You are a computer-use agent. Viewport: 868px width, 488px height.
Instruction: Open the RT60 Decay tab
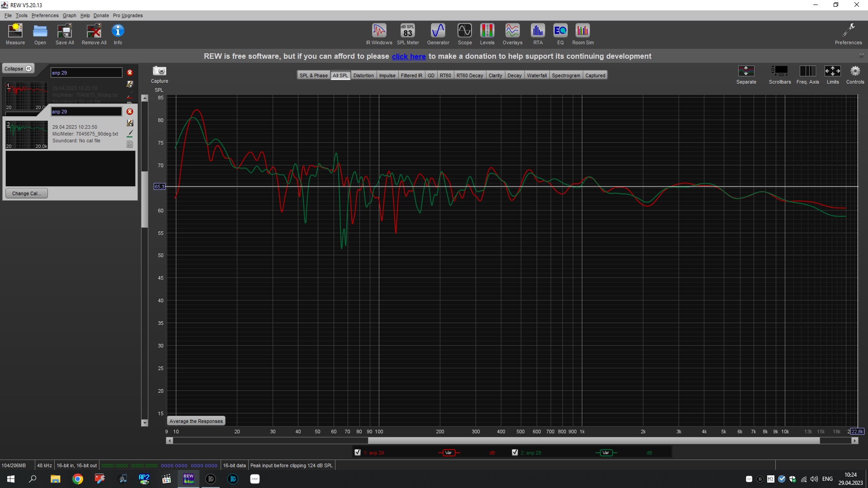(470, 75)
